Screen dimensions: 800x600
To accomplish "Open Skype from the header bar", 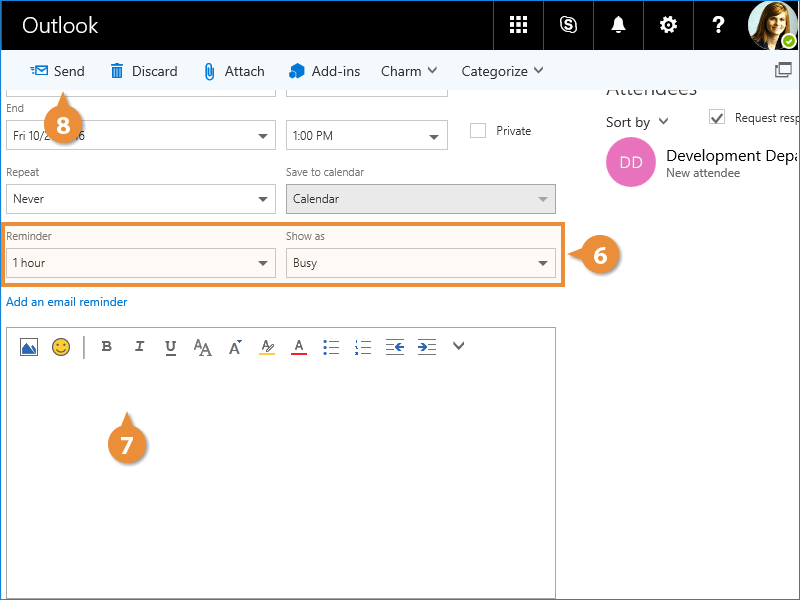I will (568, 25).
